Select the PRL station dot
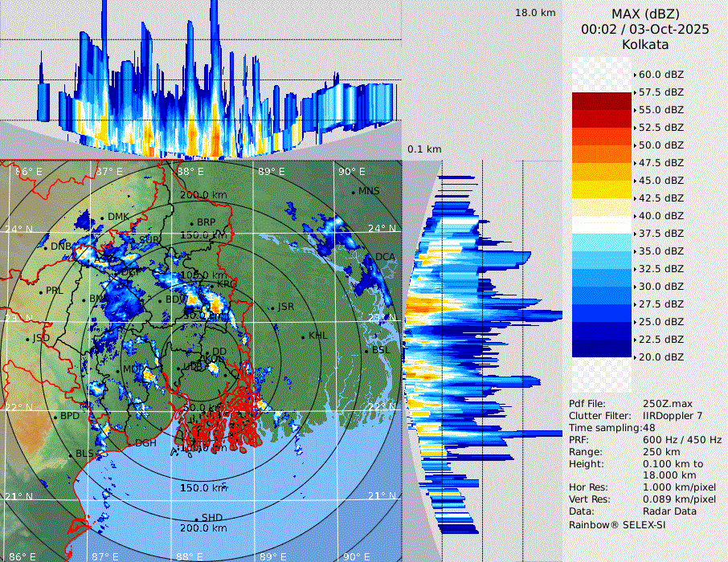This screenshot has height=562, width=728. [x=41, y=291]
